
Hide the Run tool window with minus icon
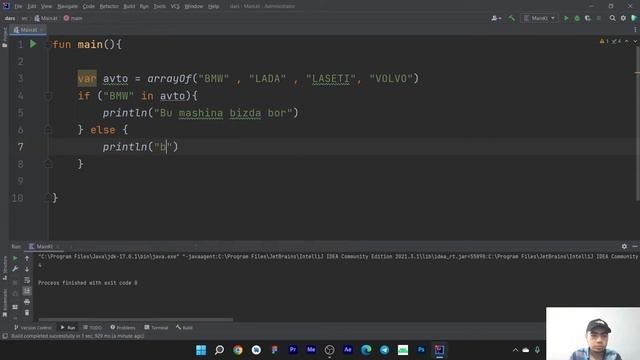[x=635, y=246]
